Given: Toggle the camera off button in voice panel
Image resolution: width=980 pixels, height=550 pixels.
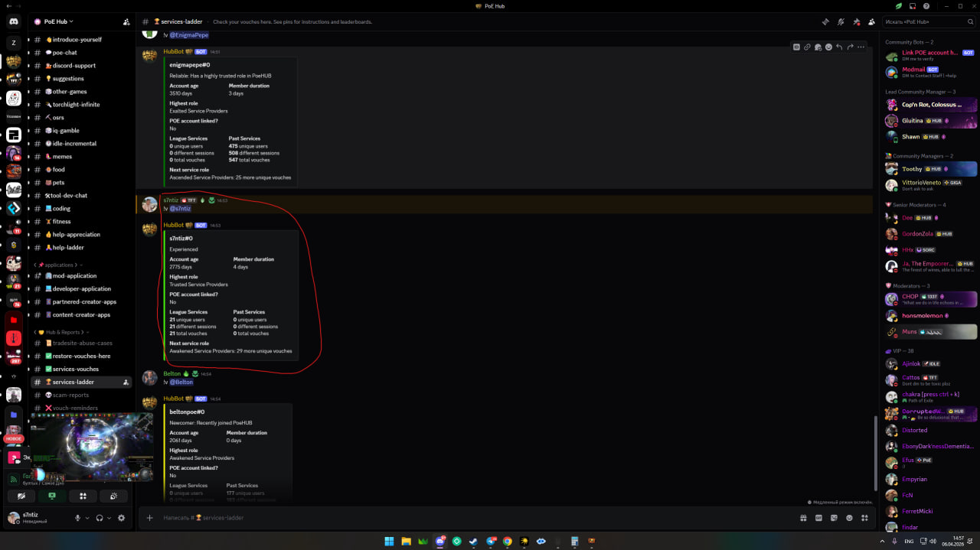Looking at the screenshot, I should coord(21,496).
